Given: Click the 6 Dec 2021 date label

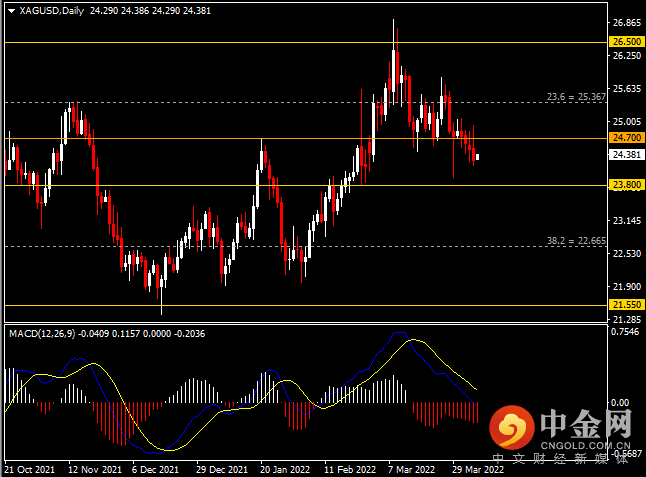Looking at the screenshot, I should tap(155, 470).
